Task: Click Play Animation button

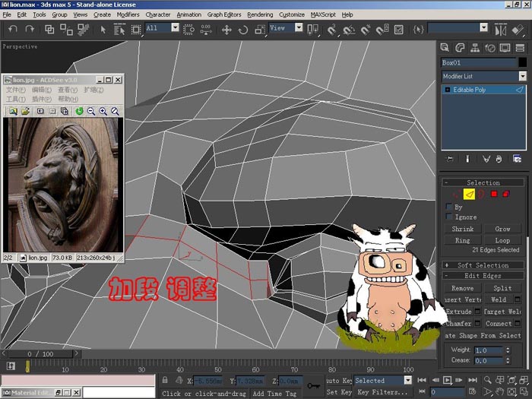Action: 447,380
